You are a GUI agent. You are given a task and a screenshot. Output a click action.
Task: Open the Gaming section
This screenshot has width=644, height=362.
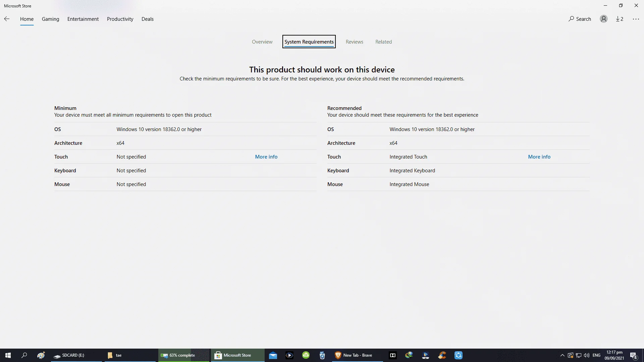point(50,19)
